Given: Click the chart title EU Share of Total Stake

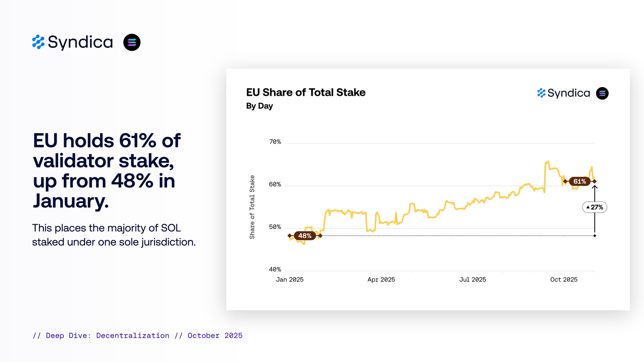Looking at the screenshot, I should point(306,92).
